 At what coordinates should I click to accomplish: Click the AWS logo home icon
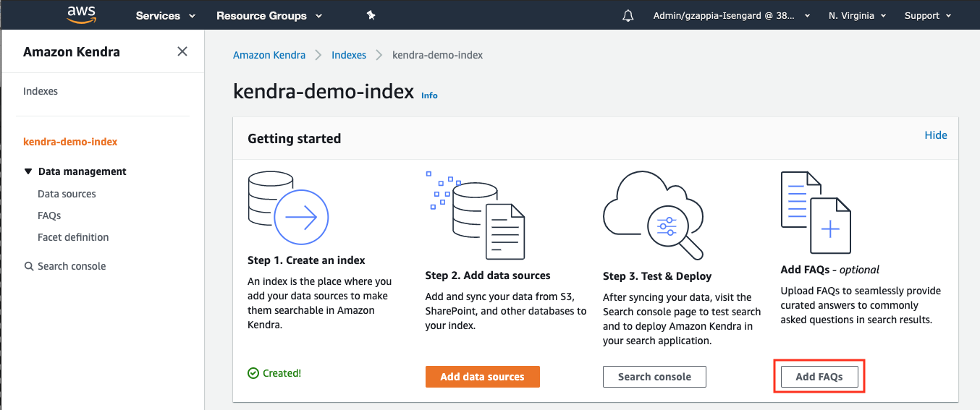pos(82,14)
